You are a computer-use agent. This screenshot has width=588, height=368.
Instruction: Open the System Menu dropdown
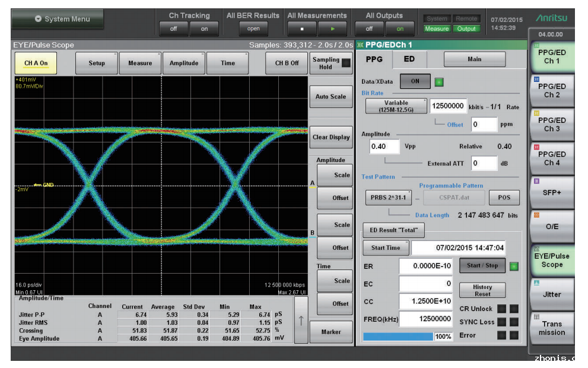(57, 19)
